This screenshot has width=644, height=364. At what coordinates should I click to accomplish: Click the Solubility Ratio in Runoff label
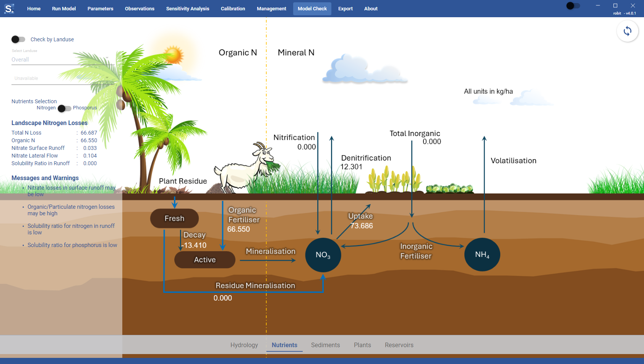(41, 163)
